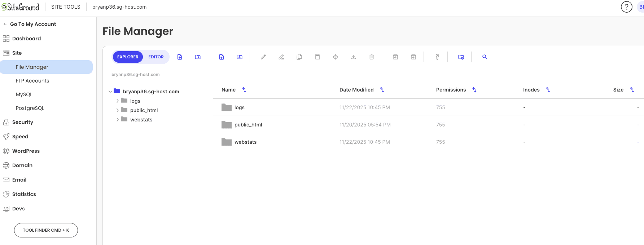Select the public_html folder in tree
644x245 pixels.
pyautogui.click(x=144, y=110)
